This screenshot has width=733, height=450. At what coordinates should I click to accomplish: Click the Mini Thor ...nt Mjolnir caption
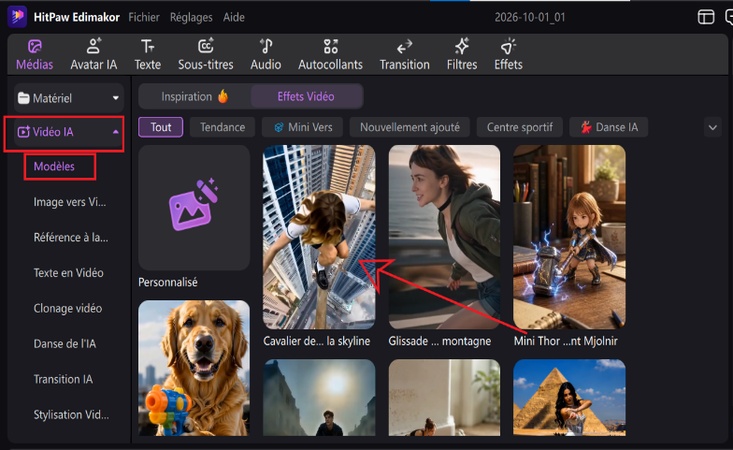566,341
